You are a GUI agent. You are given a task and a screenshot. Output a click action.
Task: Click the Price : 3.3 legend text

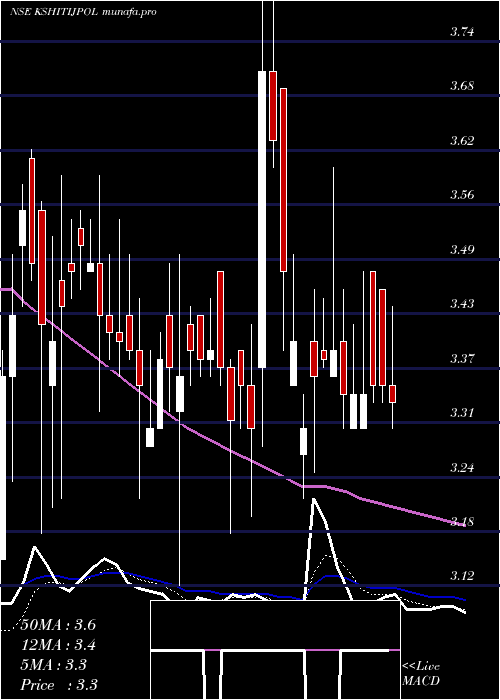point(59,685)
